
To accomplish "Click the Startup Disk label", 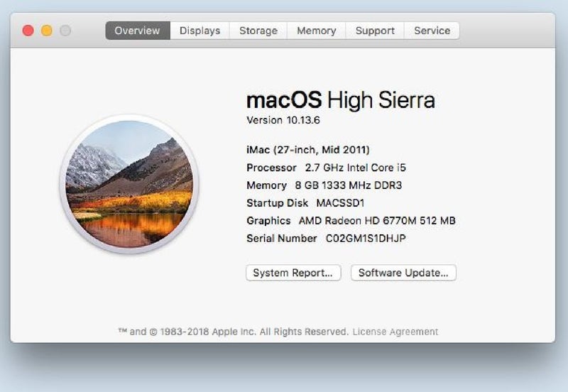I will coord(277,203).
